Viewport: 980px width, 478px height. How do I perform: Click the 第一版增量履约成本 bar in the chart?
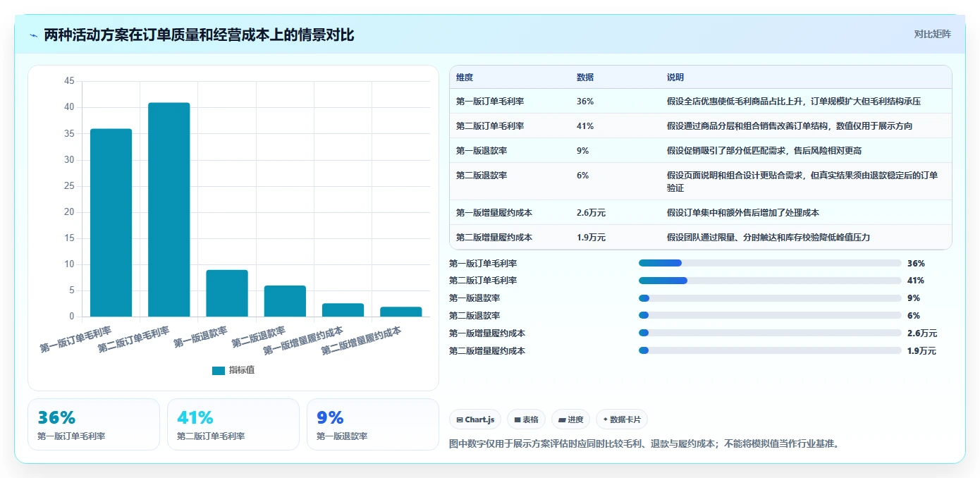343,310
